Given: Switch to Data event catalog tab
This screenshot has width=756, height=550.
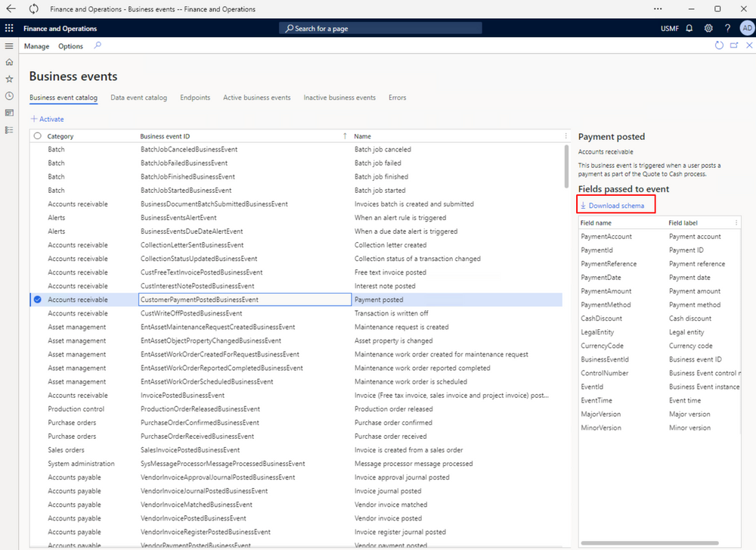Looking at the screenshot, I should (x=139, y=98).
